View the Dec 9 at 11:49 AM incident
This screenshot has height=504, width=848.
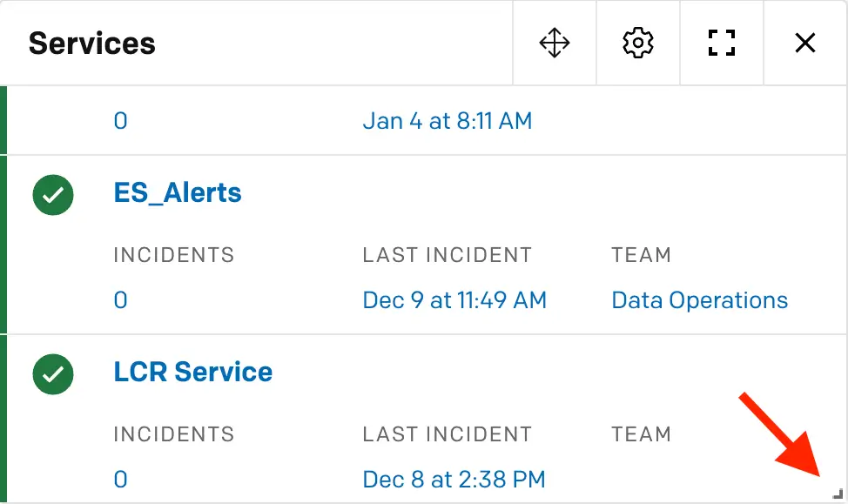[454, 300]
